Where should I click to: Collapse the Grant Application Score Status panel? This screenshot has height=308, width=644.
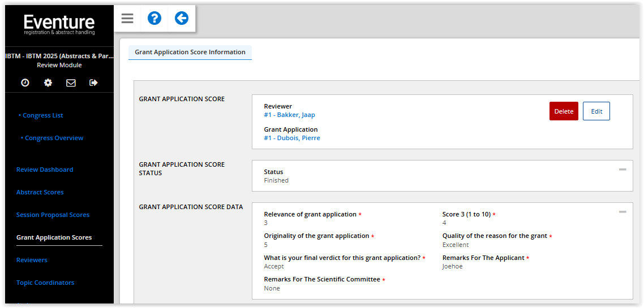(622, 170)
